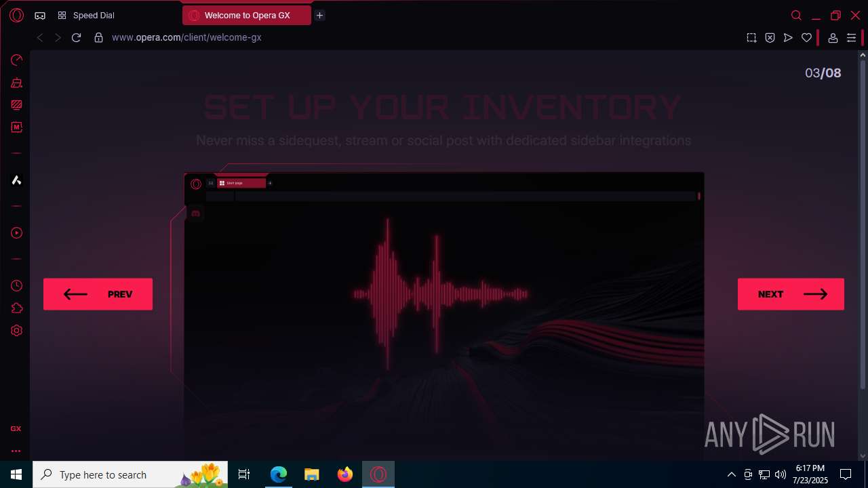
Task: Open My Flow send icon
Action: click(x=788, y=38)
